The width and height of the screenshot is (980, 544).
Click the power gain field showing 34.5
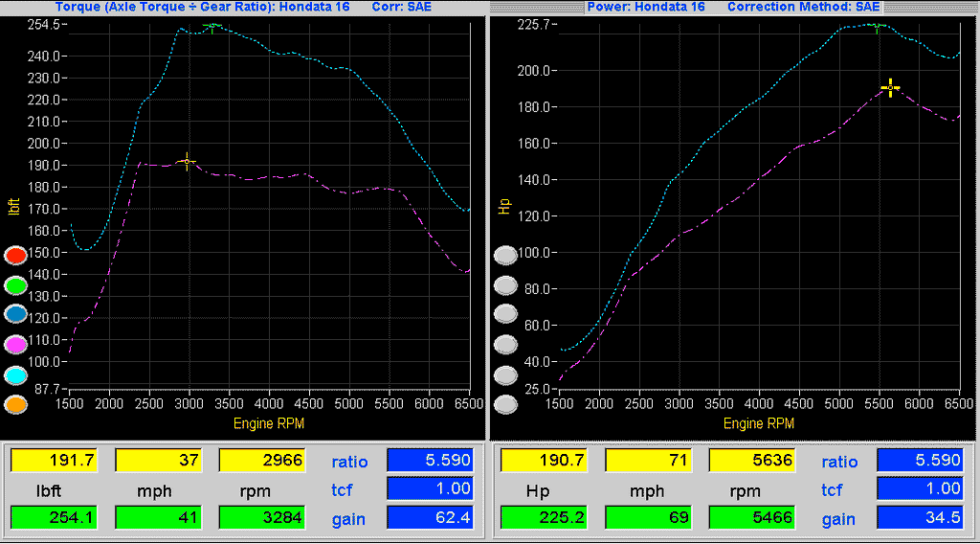click(919, 518)
